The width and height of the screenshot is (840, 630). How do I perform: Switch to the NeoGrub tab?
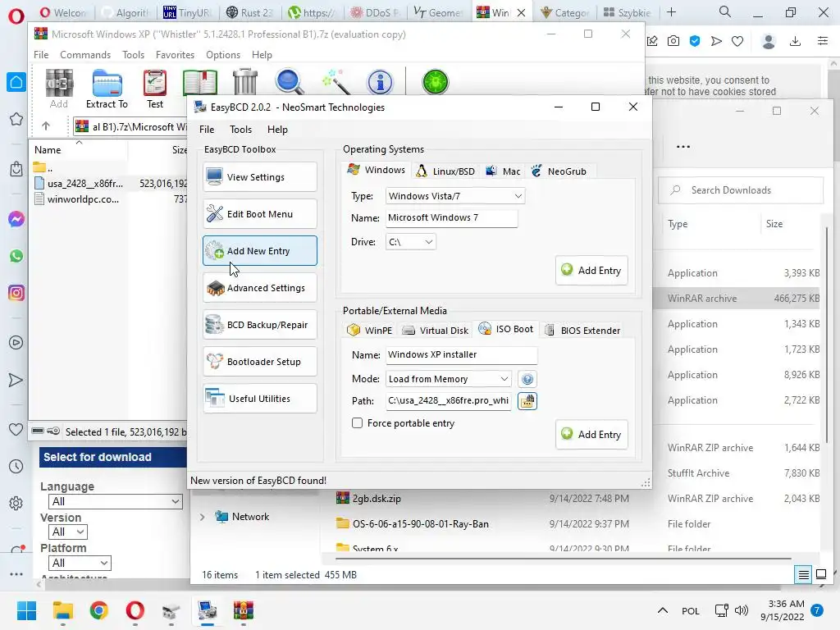[x=558, y=171]
